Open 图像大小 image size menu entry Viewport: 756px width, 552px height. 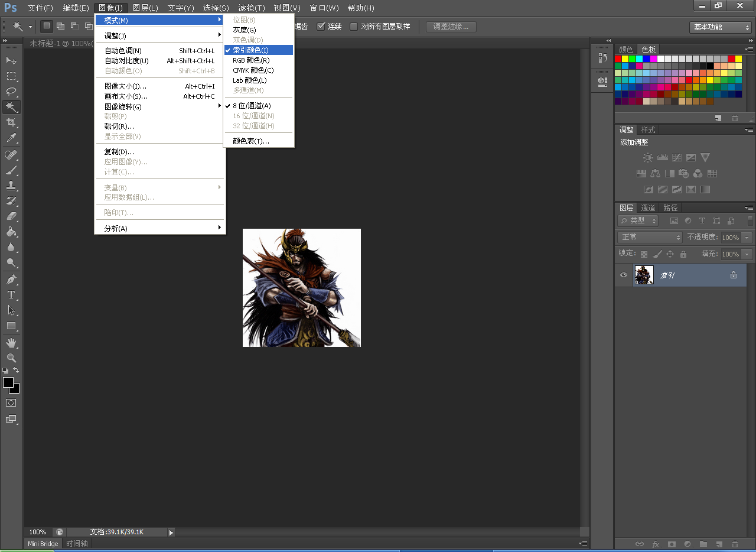(x=125, y=86)
